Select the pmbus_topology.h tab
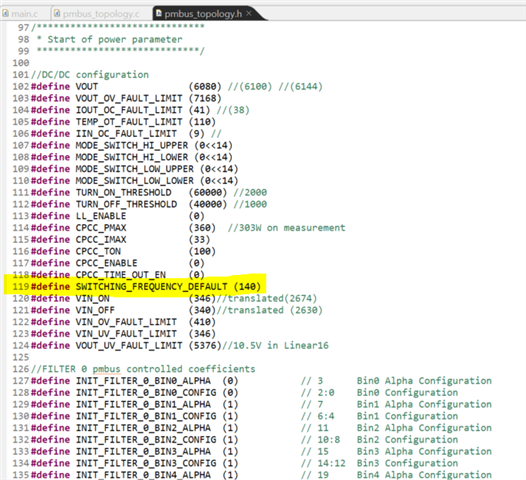526x480 pixels. [x=203, y=14]
